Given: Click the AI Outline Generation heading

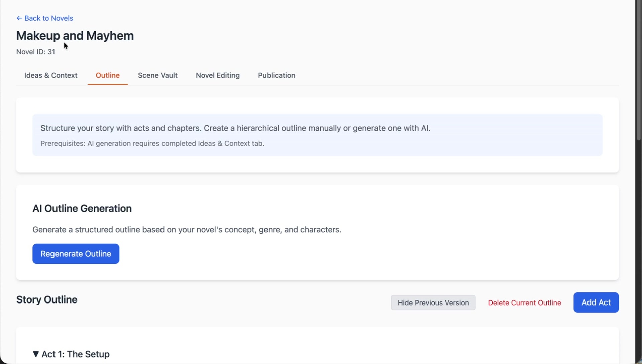Looking at the screenshot, I should (x=82, y=208).
